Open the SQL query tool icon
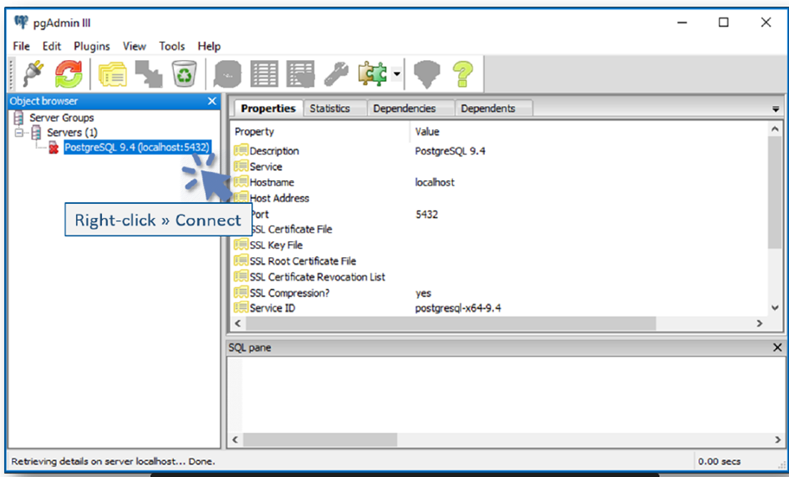The height and width of the screenshot is (477, 789). pos(228,73)
